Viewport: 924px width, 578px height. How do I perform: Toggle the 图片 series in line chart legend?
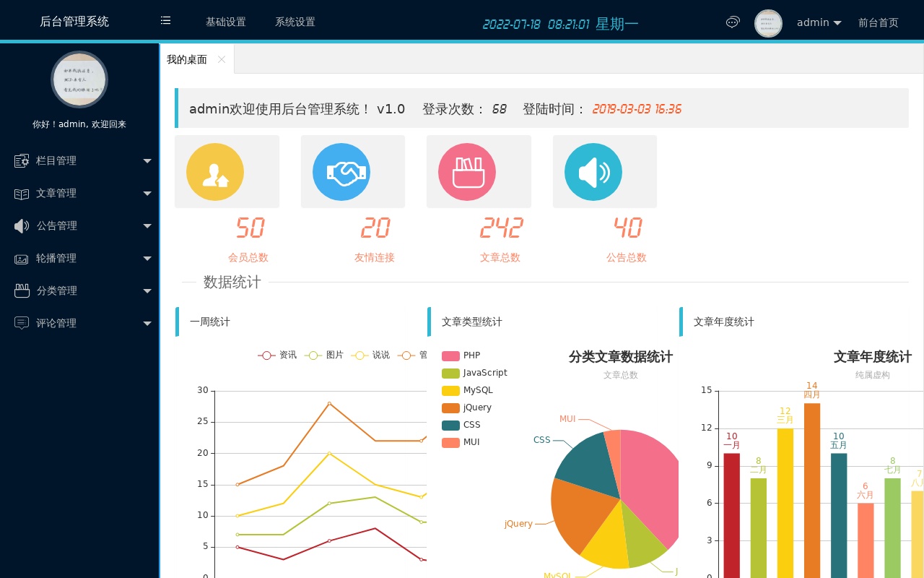324,355
